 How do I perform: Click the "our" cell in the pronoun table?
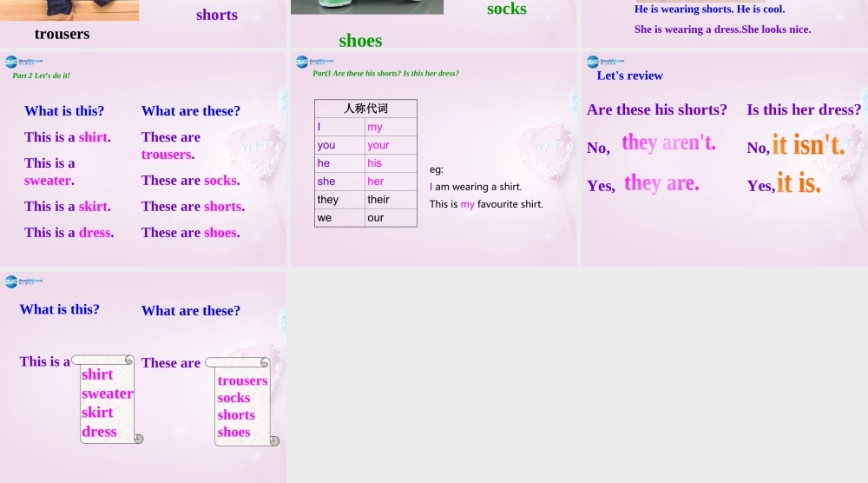point(391,218)
